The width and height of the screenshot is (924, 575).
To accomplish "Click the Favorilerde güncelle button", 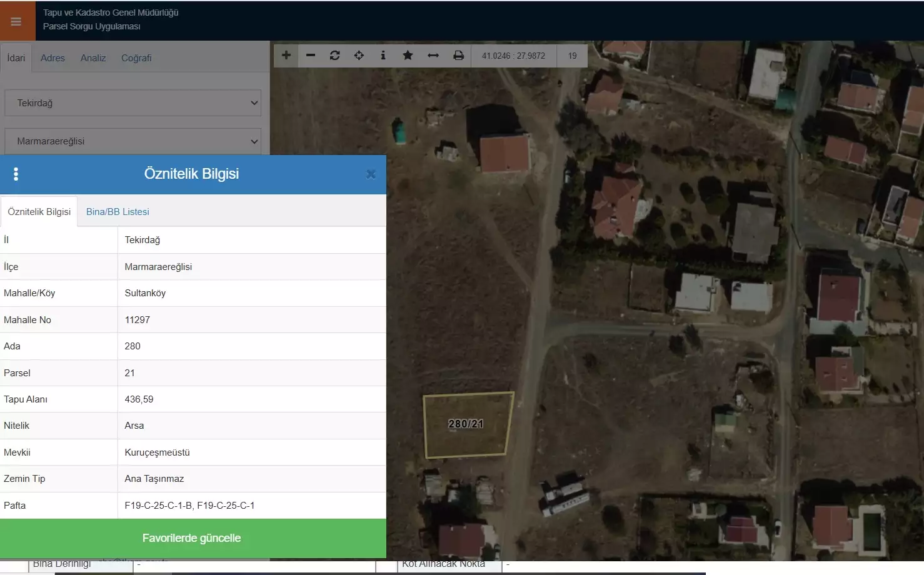I will pyautogui.click(x=192, y=538).
